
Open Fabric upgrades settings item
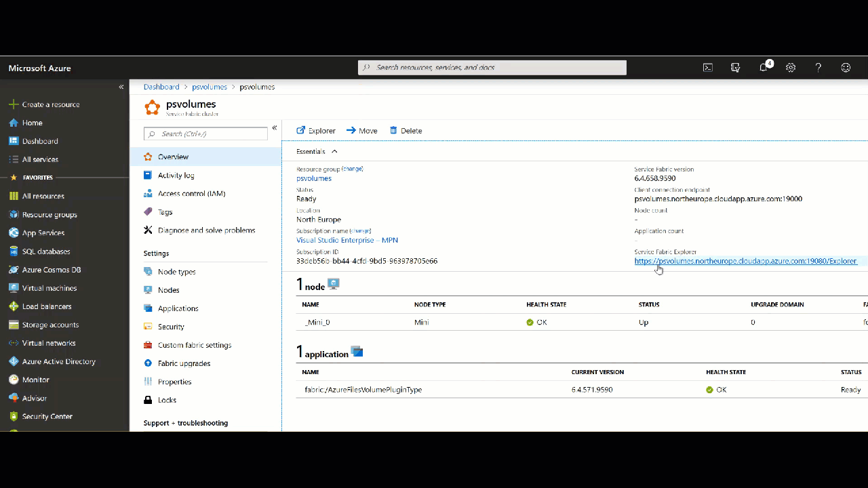[205, 363]
